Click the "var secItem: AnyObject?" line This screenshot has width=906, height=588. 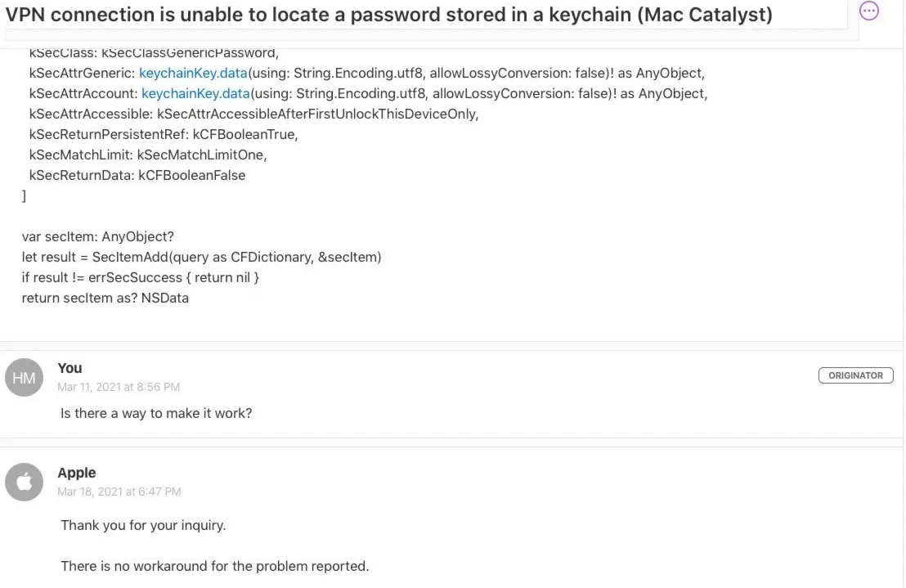tap(97, 236)
